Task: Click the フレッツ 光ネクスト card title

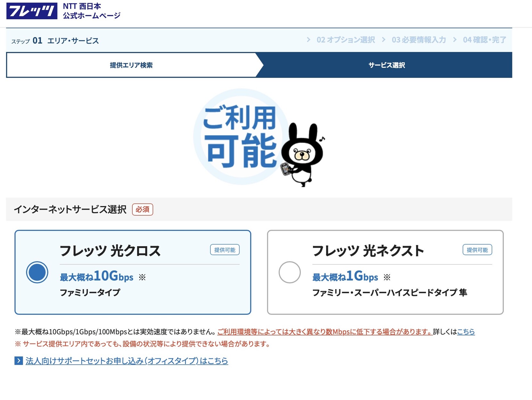Action: click(368, 251)
